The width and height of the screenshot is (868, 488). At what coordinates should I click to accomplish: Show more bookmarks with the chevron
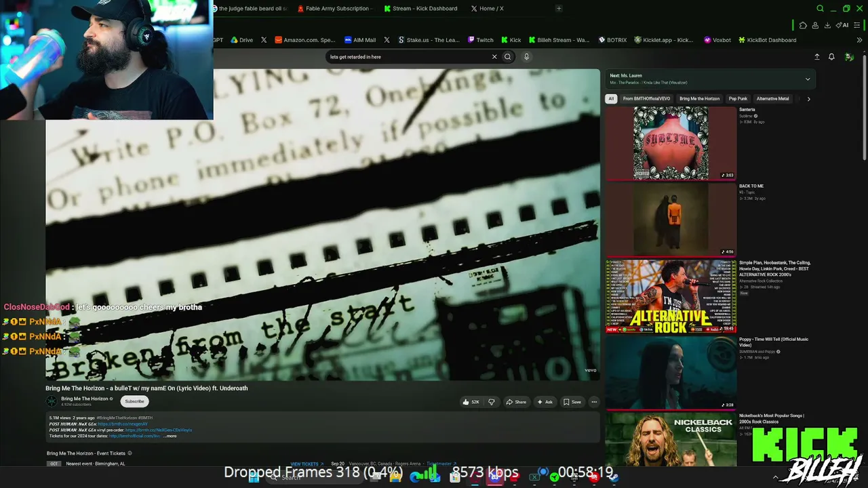859,40
